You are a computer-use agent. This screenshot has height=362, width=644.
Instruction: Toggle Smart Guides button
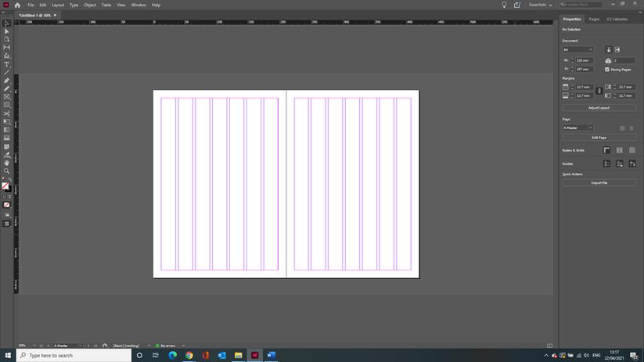click(x=632, y=163)
